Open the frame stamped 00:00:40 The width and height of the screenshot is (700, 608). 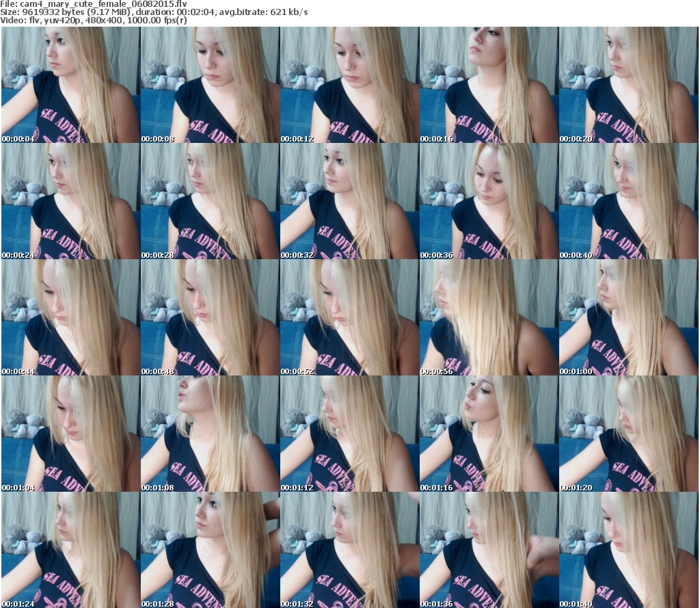click(629, 201)
